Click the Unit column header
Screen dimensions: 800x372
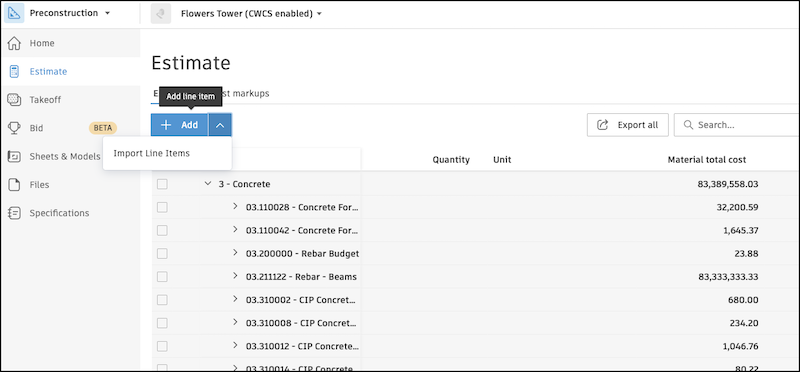coord(502,160)
